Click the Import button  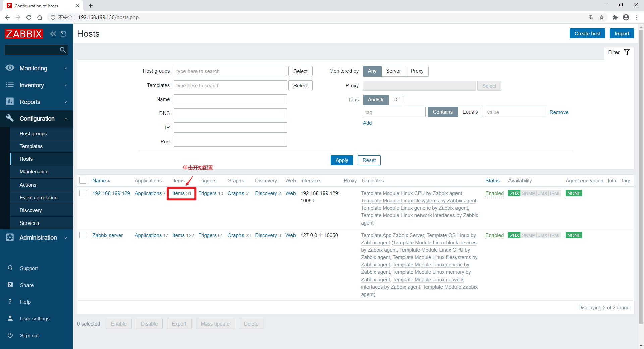point(622,34)
